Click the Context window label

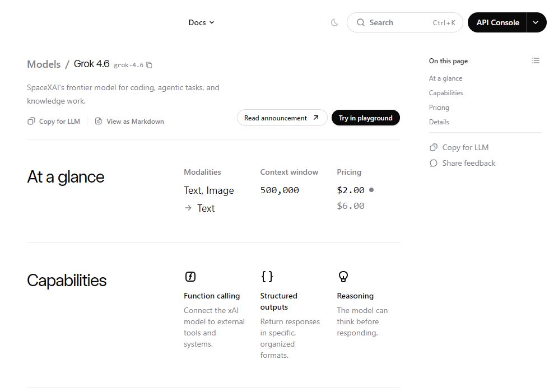289,172
